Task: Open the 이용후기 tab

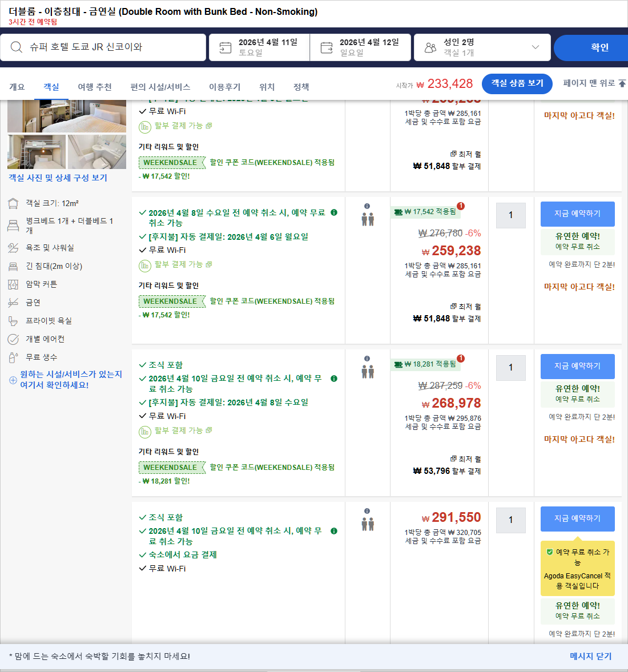Action: 224,87
